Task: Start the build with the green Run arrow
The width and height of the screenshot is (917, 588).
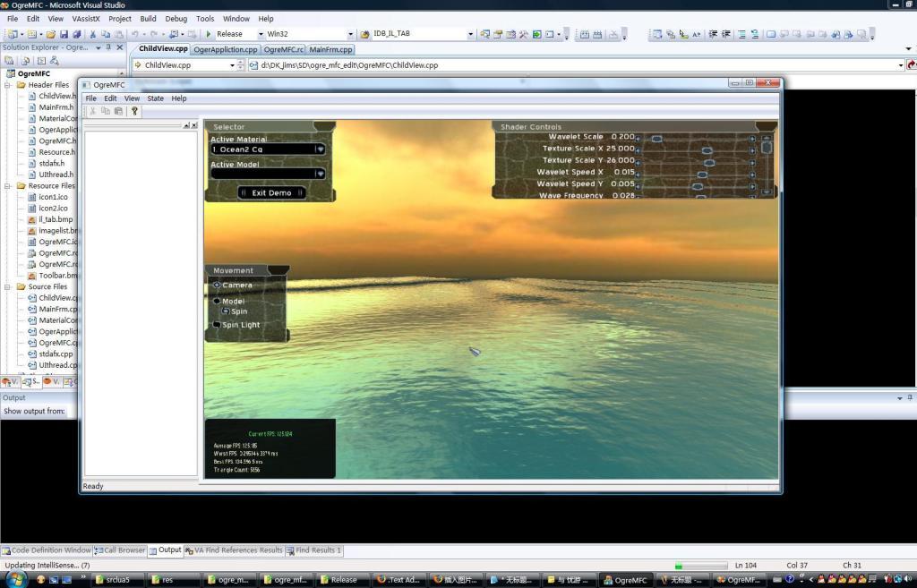Action: 208,35
